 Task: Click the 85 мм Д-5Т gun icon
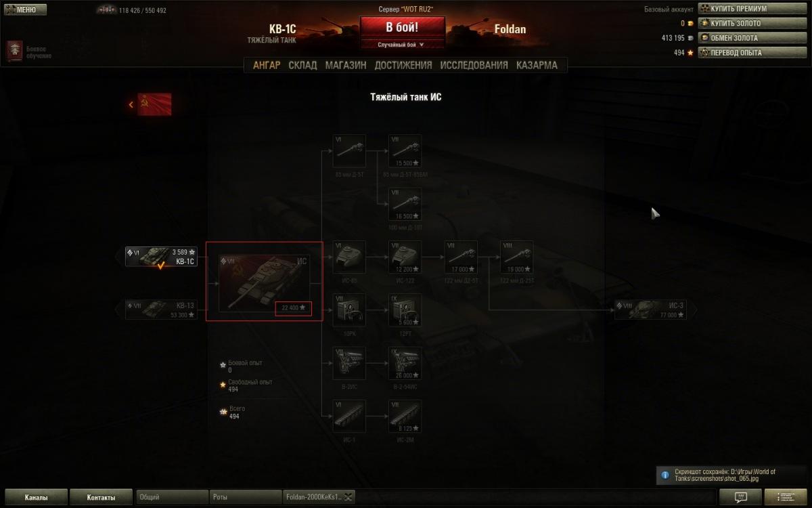pos(349,151)
